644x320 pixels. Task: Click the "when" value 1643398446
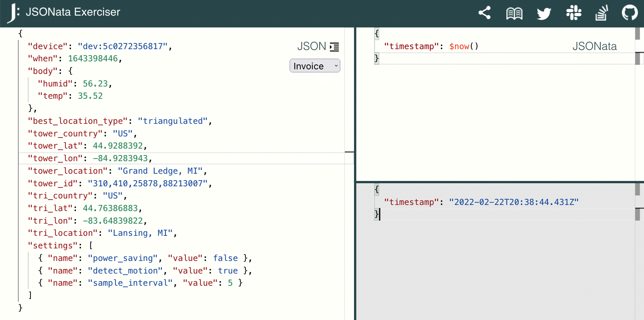point(93,59)
